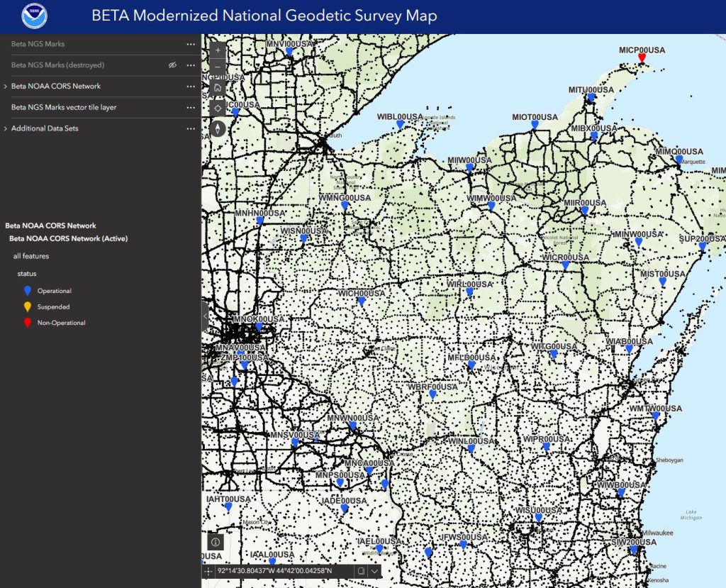Copy the displayed coordinates to clipboard
726x588 pixels.
pyautogui.click(x=361, y=571)
